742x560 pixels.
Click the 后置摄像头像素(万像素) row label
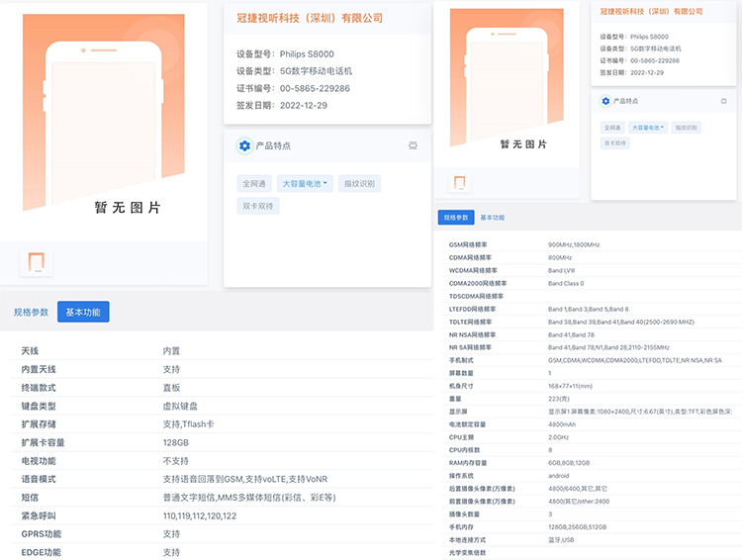[482, 489]
